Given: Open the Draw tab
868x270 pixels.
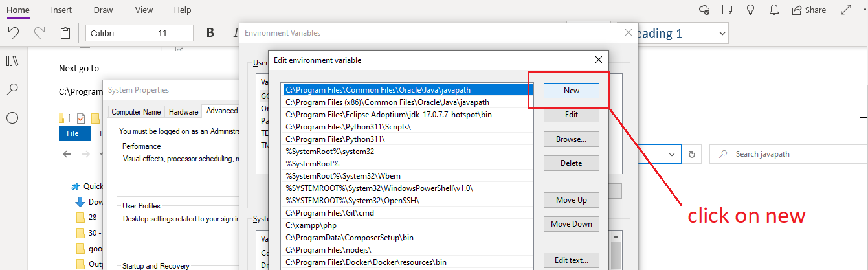Looking at the screenshot, I should pos(103,10).
